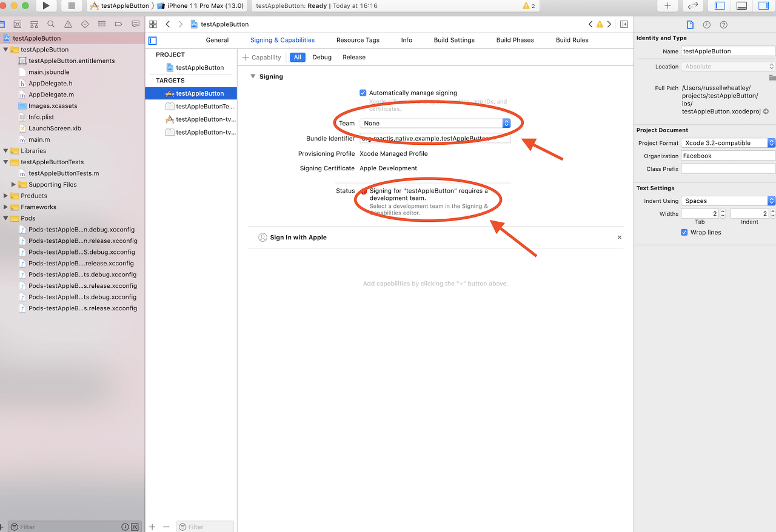Open the symbol navigator
This screenshot has height=532, width=776.
[x=34, y=24]
